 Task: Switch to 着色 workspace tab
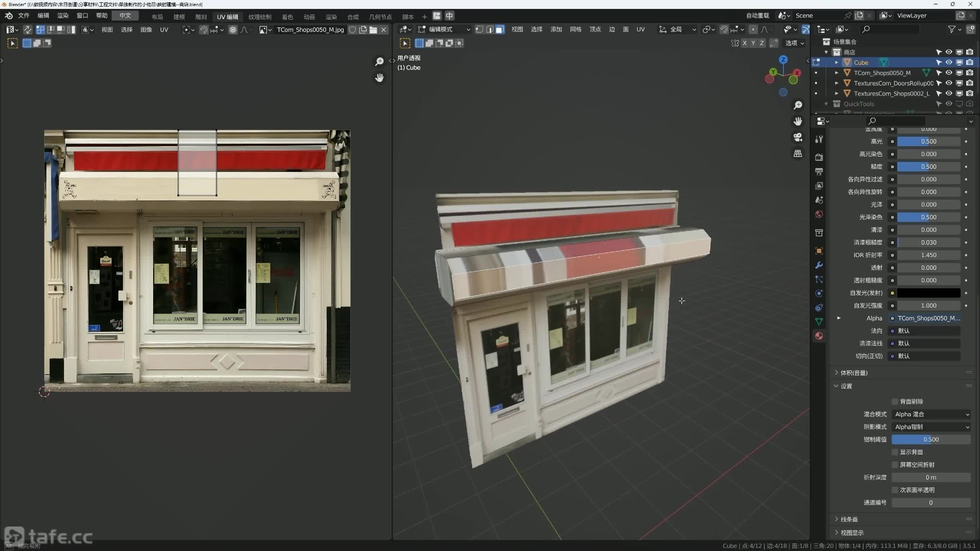tap(287, 17)
